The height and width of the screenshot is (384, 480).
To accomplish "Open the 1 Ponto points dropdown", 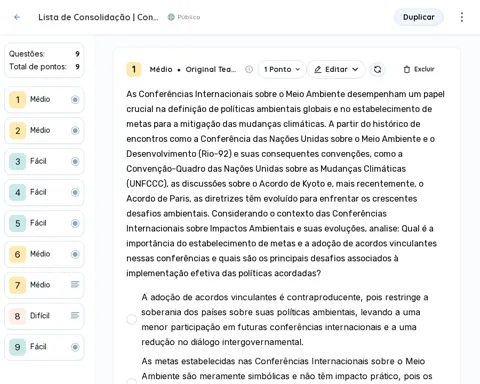I will tap(282, 69).
